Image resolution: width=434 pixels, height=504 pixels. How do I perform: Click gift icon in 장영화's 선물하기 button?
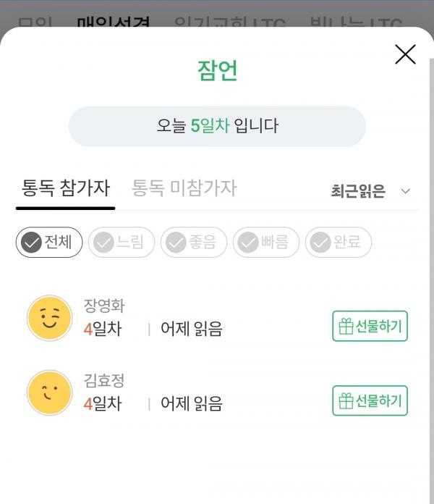pyautogui.click(x=346, y=327)
